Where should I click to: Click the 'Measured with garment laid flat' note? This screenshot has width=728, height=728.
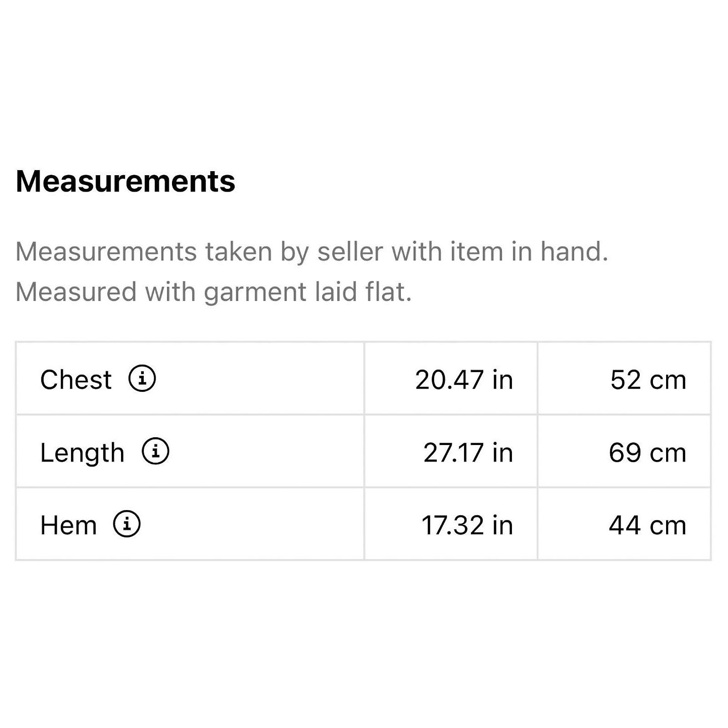(214, 292)
